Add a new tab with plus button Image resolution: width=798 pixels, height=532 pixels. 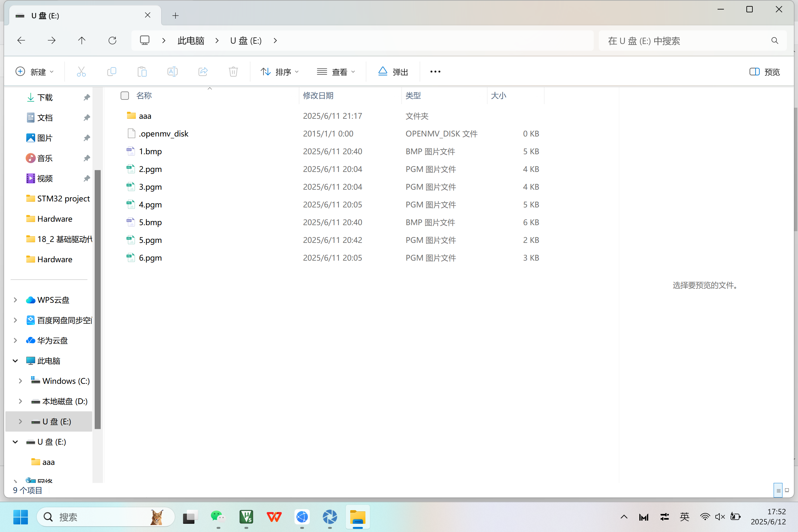pos(175,16)
